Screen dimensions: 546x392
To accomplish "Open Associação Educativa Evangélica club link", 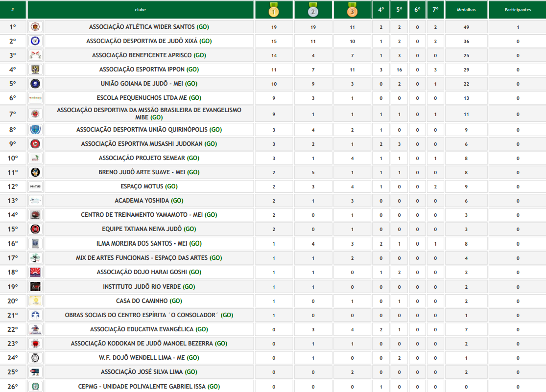I will (x=142, y=329).
